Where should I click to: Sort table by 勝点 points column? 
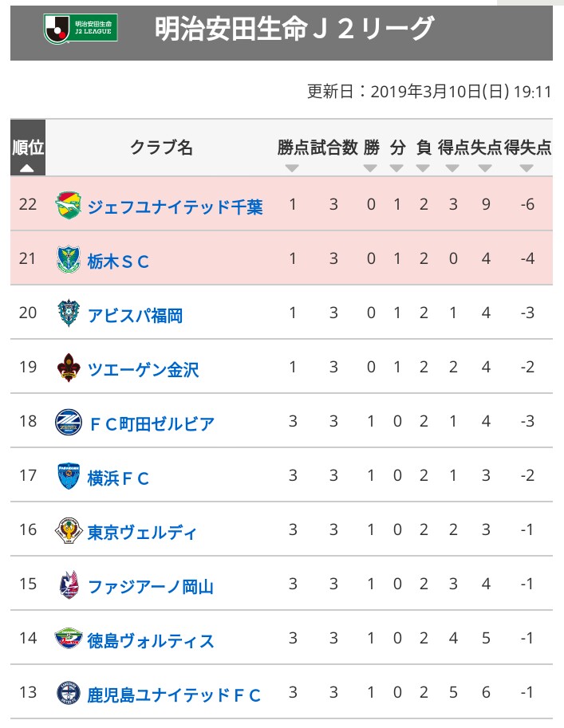(x=293, y=155)
